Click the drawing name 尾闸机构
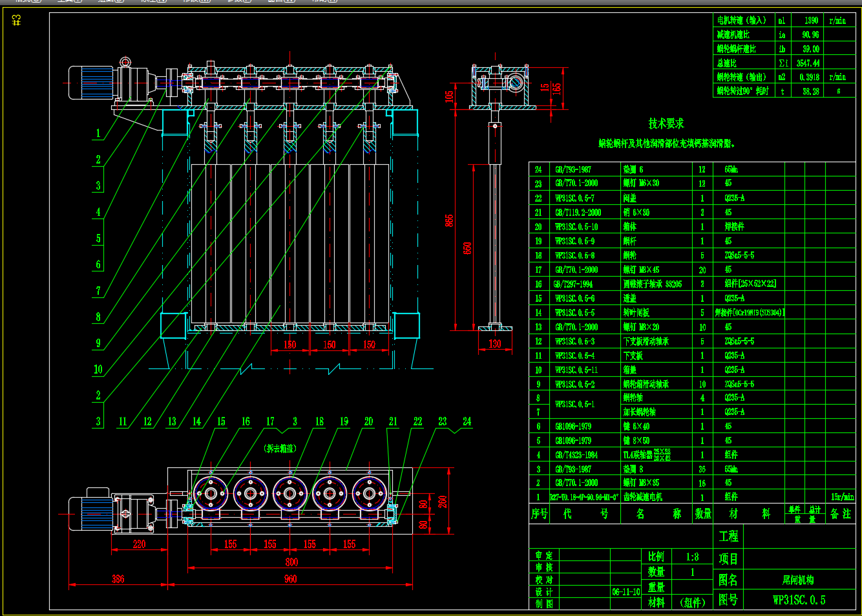 coord(798,580)
